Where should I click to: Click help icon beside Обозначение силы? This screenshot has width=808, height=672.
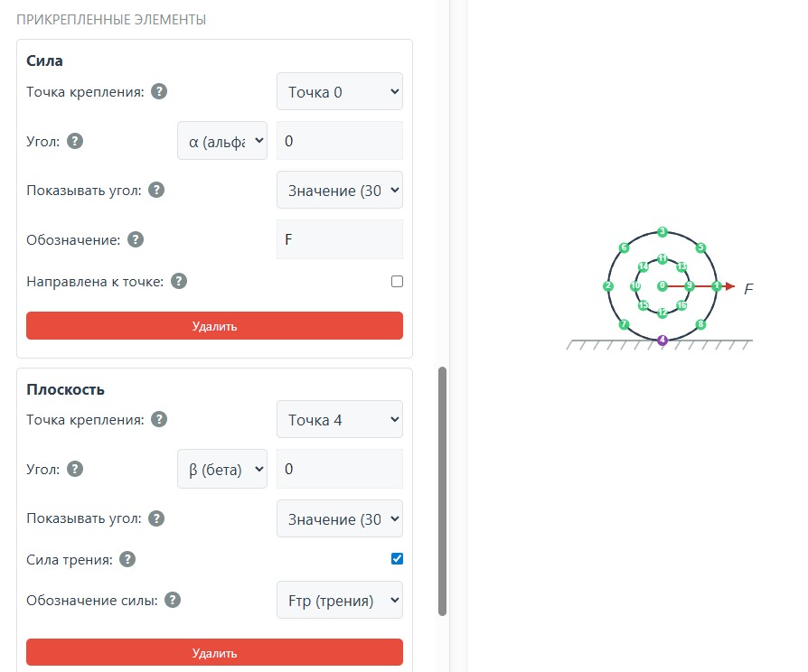pyautogui.click(x=172, y=600)
